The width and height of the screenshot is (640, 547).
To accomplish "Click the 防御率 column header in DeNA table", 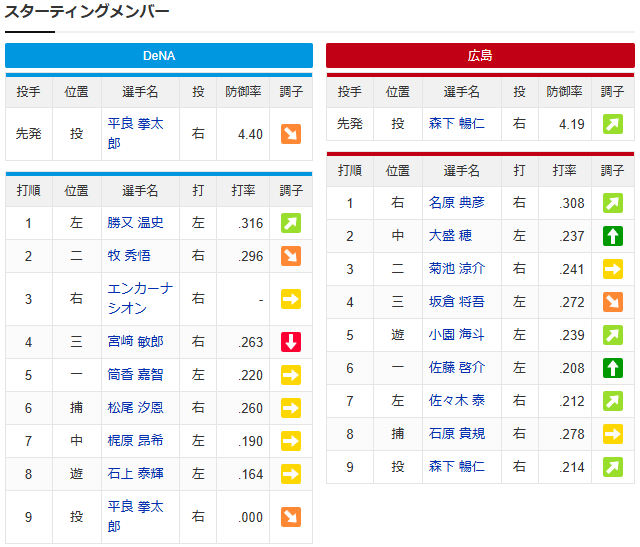I will coord(243,91).
